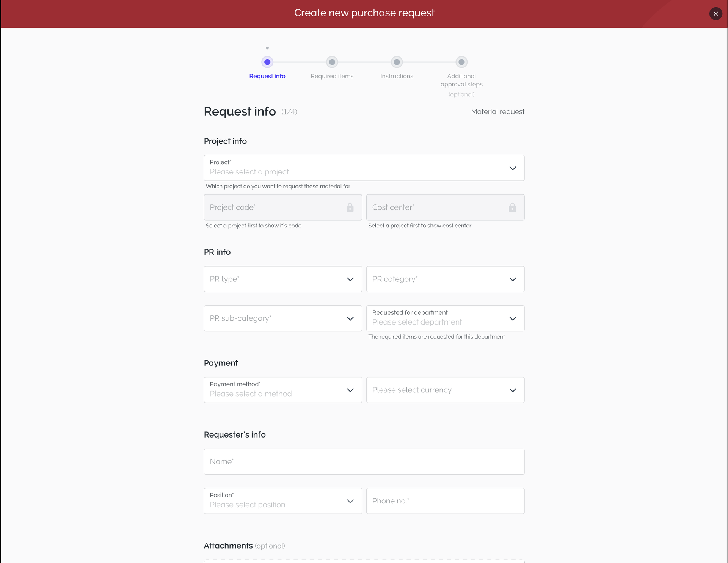
Task: Click the Project code lock icon
Action: tap(350, 207)
